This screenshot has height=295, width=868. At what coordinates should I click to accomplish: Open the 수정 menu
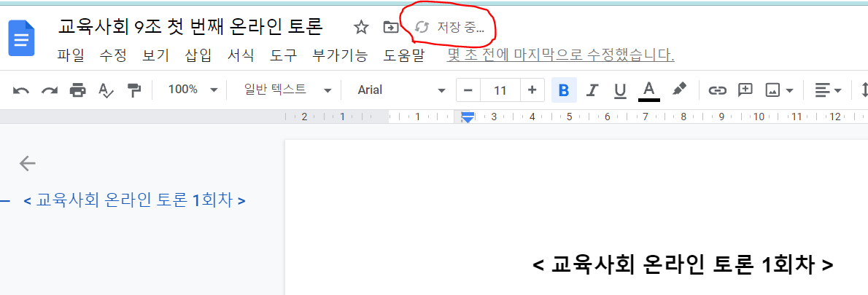click(114, 55)
